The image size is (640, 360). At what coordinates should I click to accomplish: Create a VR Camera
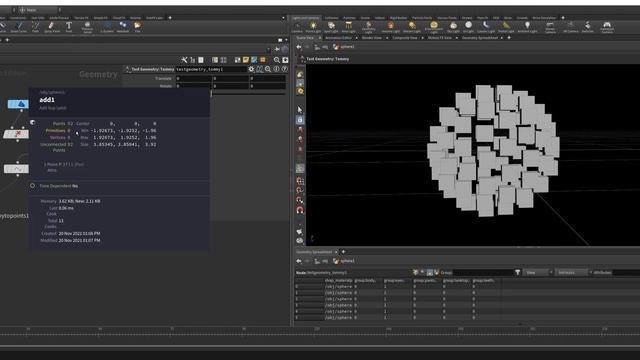pos(571,27)
